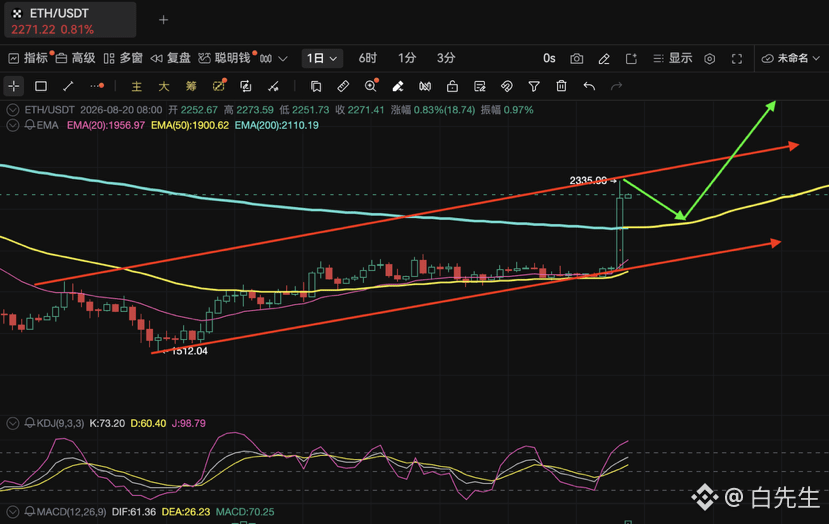Click the EMA(50):1900.62 value label

(x=190, y=125)
